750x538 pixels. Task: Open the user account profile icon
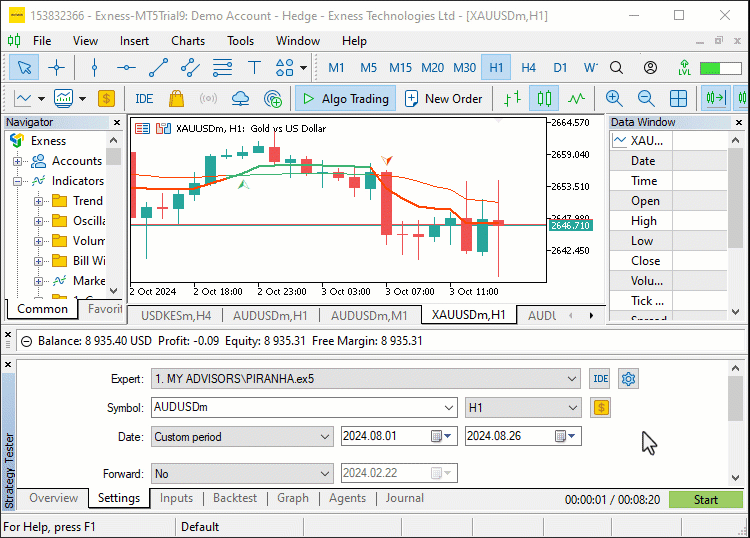coord(650,67)
